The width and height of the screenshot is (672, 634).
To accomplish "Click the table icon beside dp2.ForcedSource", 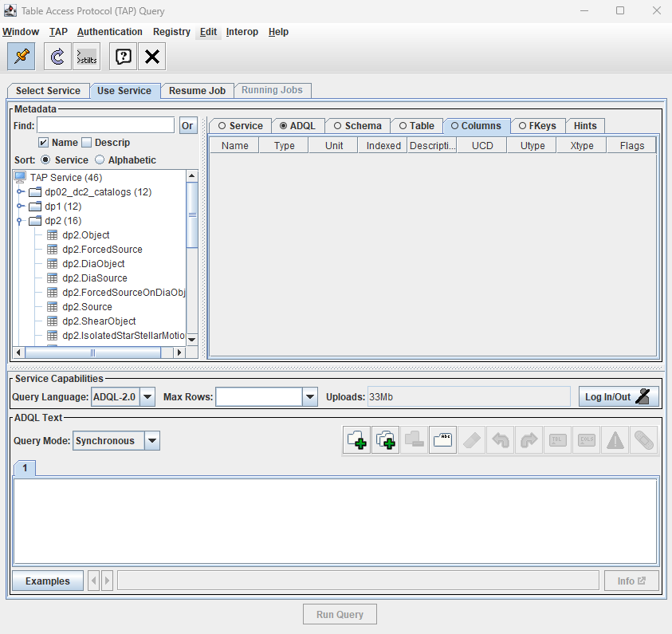I will 52,250.
